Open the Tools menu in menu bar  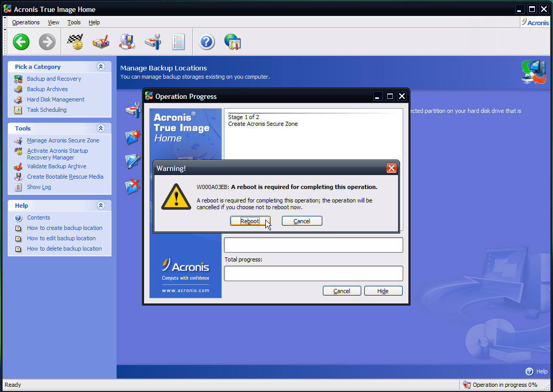tap(74, 22)
